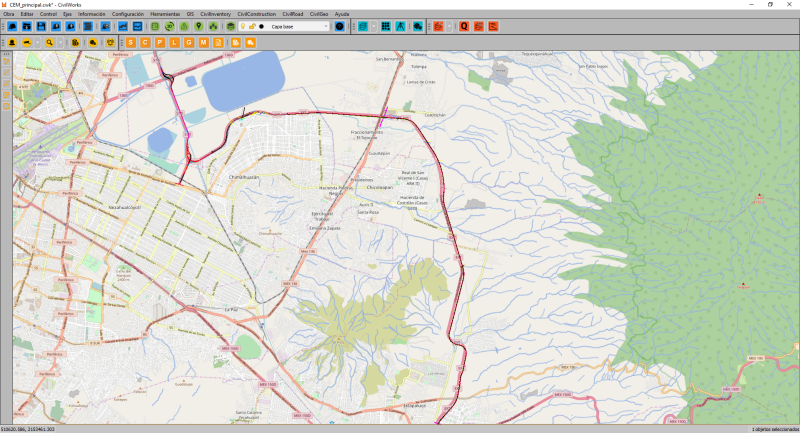The width and height of the screenshot is (800, 433).
Task: Click the blue help question mark icon
Action: click(339, 26)
